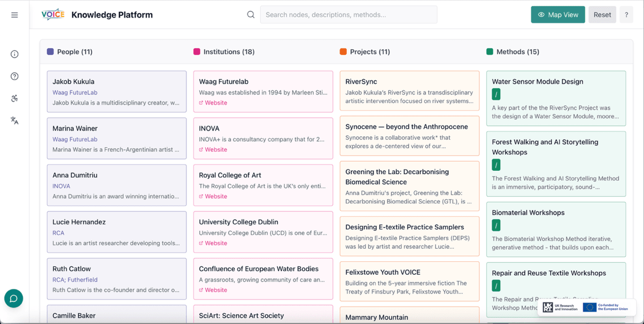644x324 pixels.
Task: Open Royal College of Art Website link
Action: click(213, 196)
